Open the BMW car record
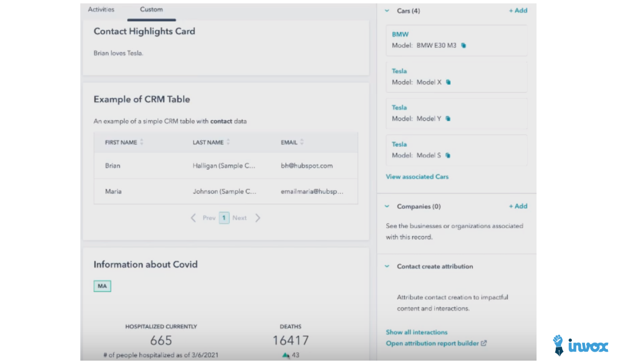The width and height of the screenshot is (617, 364). 400,34
